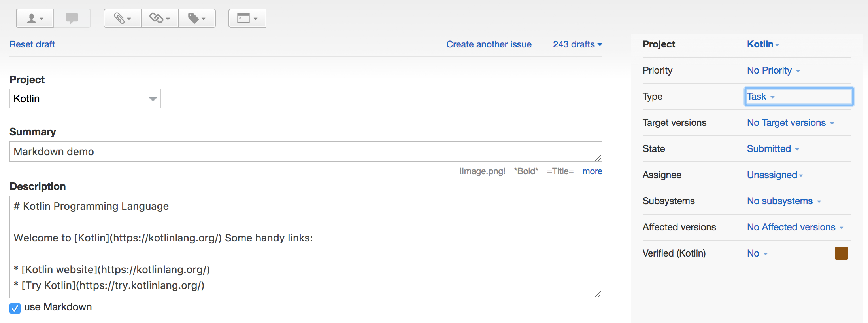Viewport: 868px width, 323px height.
Task: Click the Summary field resize grip
Action: point(598,158)
